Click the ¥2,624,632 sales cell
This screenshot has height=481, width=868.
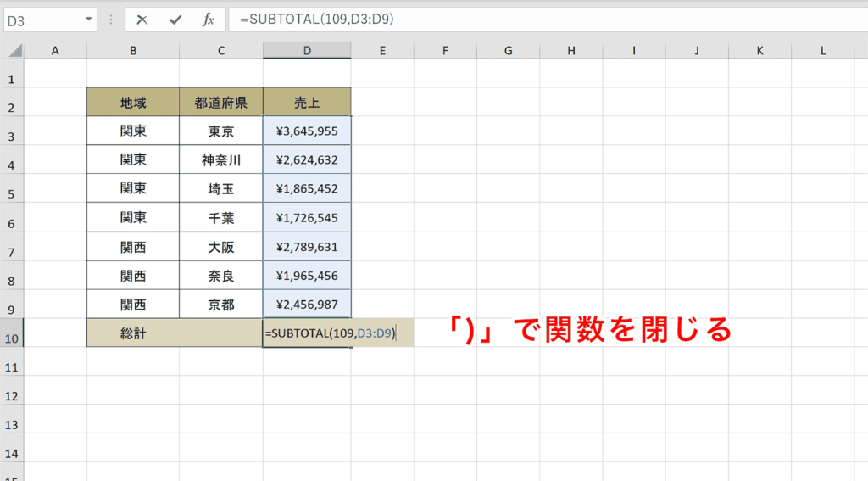307,160
